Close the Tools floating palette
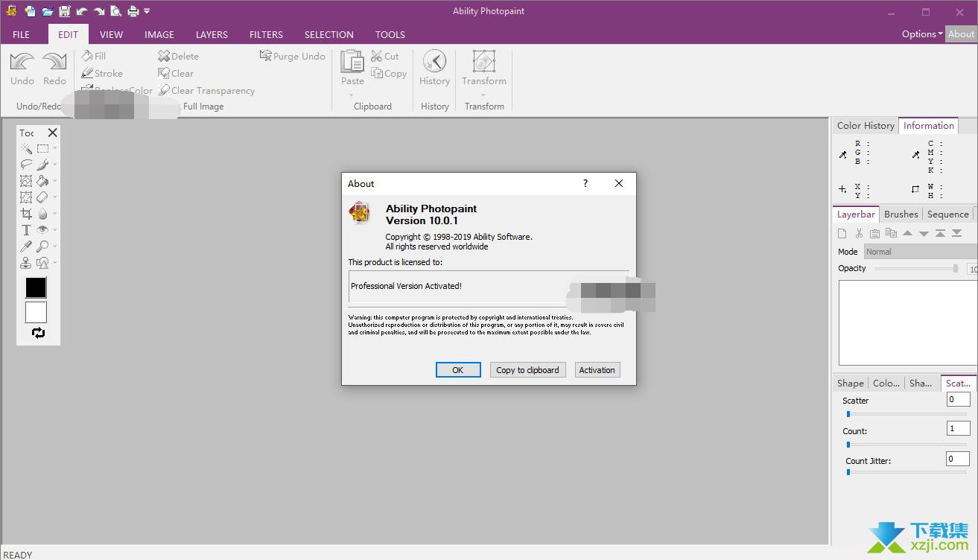The image size is (978, 560). click(x=52, y=133)
